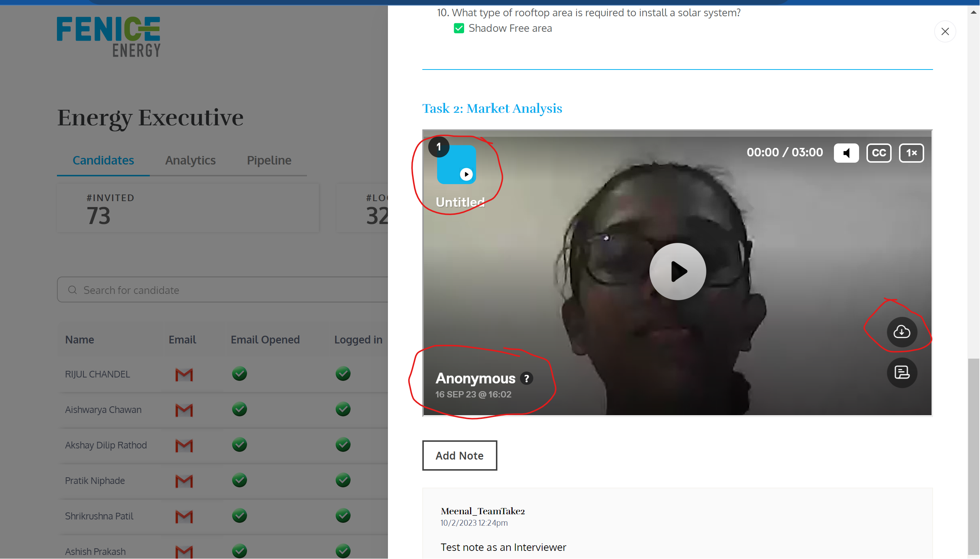Click the search magnifier icon
This screenshot has height=559, width=980.
pyautogui.click(x=72, y=290)
